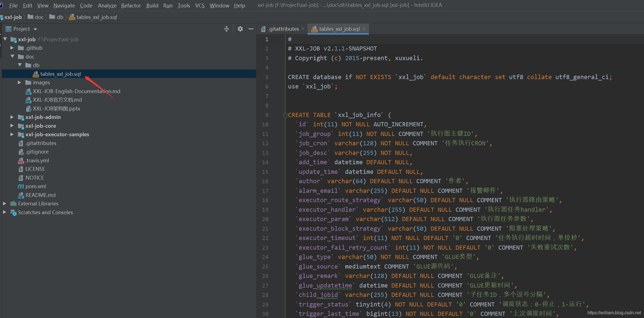Open the Project view dropdown arrow
Image resolution: width=644 pixels, height=318 pixels.
(35, 29)
